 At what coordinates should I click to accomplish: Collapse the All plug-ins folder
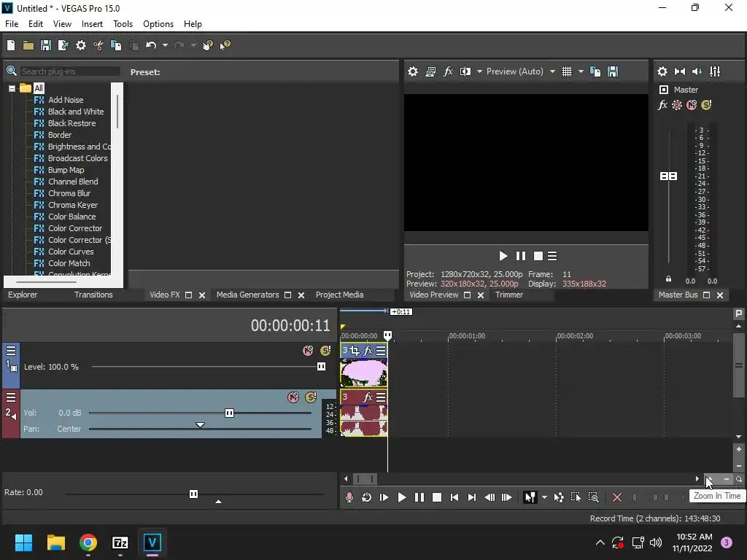12,88
